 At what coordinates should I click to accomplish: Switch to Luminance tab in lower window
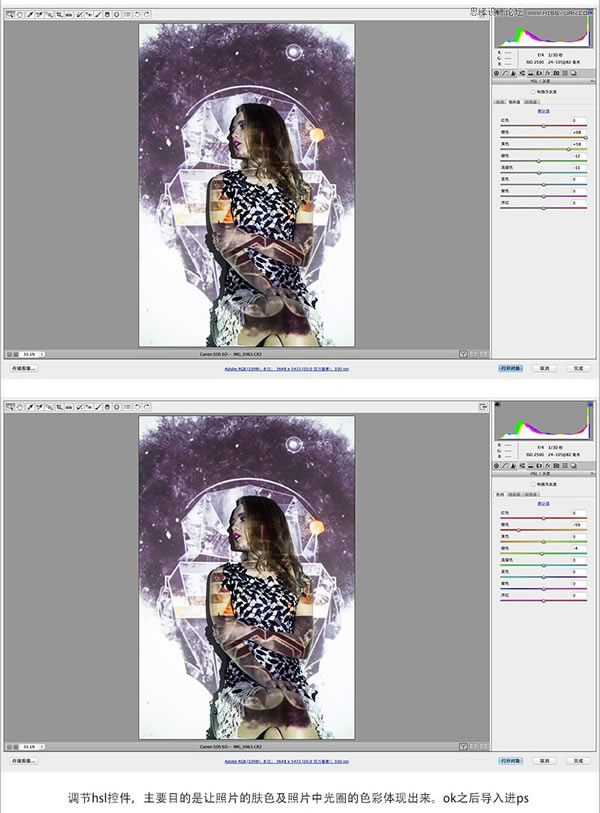pos(531,495)
